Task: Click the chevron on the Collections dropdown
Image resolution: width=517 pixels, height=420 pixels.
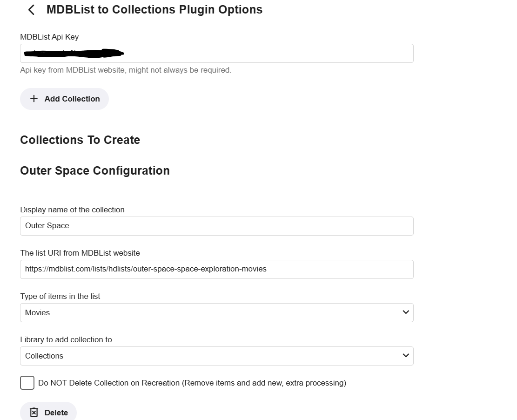Action: point(405,356)
